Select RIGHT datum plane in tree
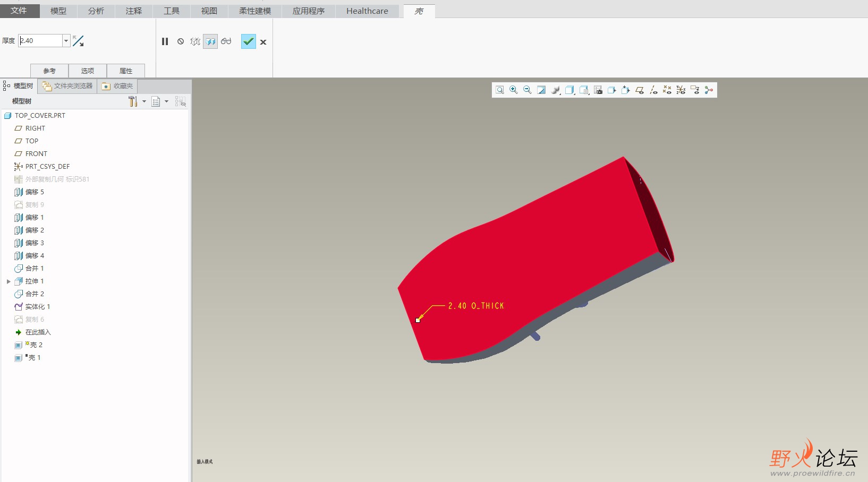This screenshot has height=482, width=868. 35,128
